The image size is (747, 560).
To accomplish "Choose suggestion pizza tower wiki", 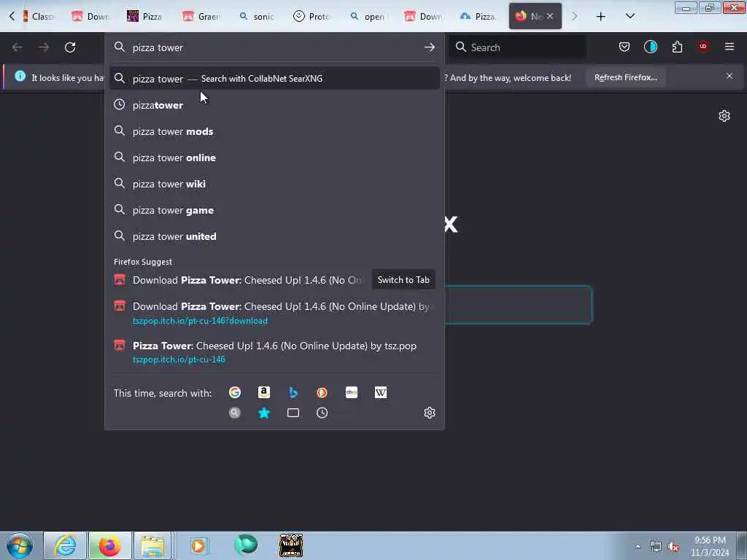I will 274,184.
